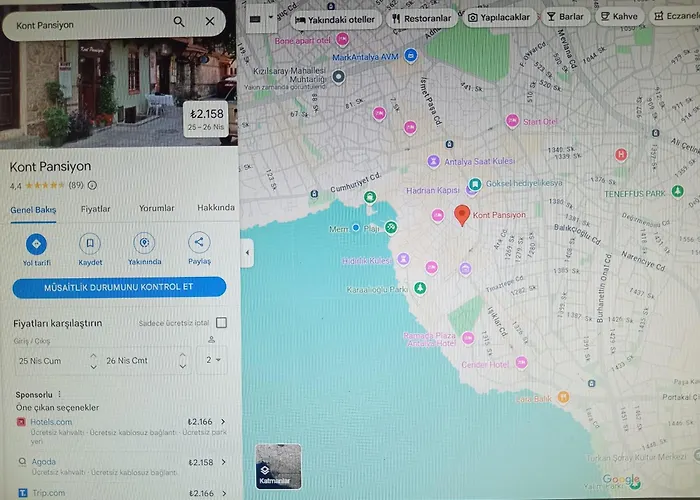Expand Trip.com price chevron
The width and height of the screenshot is (700, 500).
click(224, 493)
